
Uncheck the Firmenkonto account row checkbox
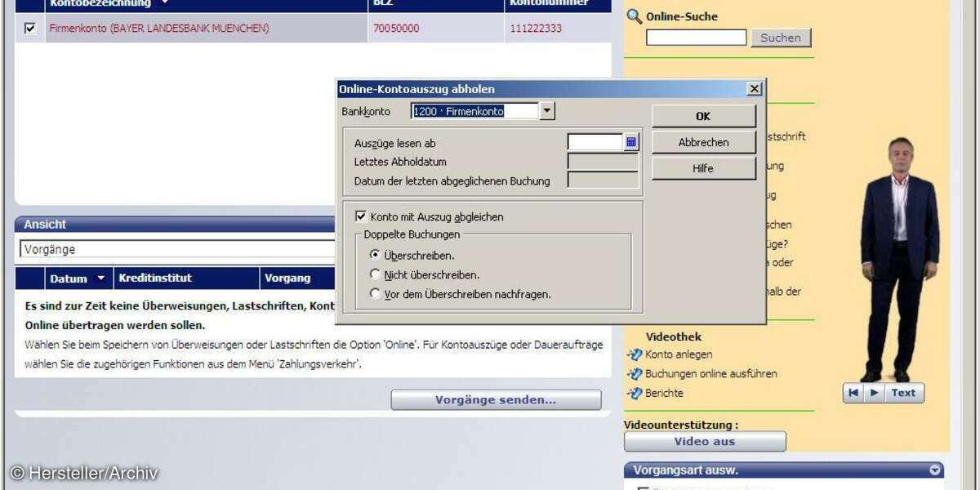pyautogui.click(x=30, y=29)
